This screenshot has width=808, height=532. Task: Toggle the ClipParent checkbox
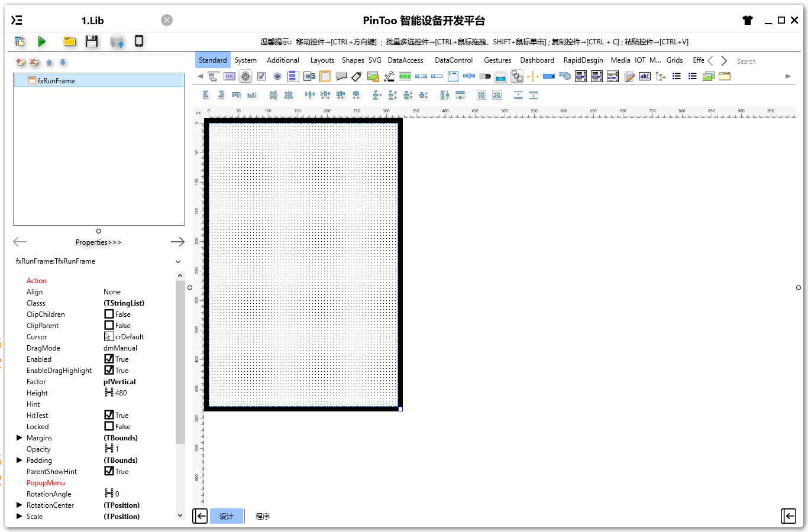click(x=109, y=325)
